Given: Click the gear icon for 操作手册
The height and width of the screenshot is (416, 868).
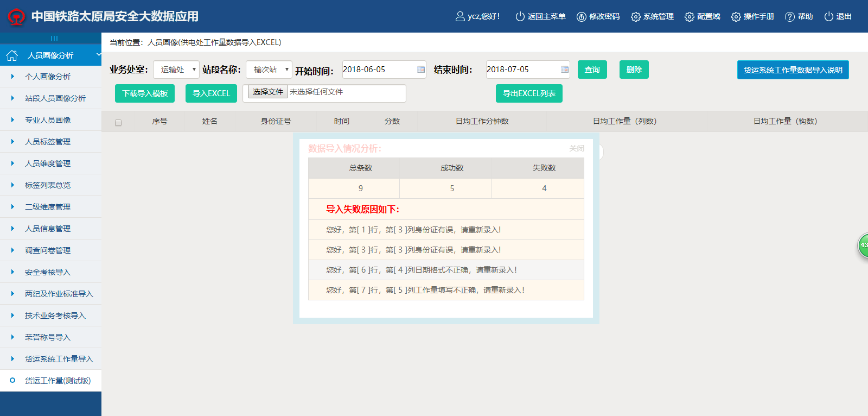Looking at the screenshot, I should point(736,17).
